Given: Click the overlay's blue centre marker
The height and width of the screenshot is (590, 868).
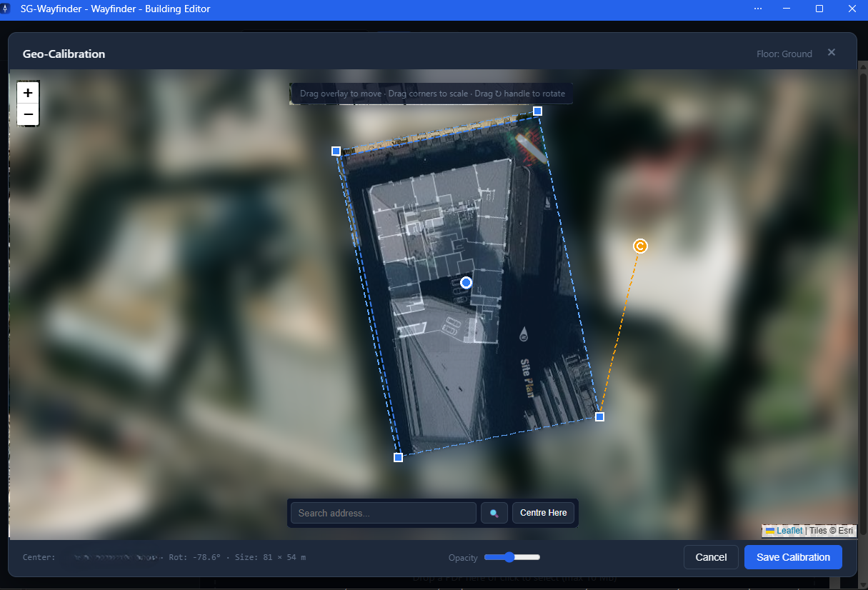Looking at the screenshot, I should [467, 283].
